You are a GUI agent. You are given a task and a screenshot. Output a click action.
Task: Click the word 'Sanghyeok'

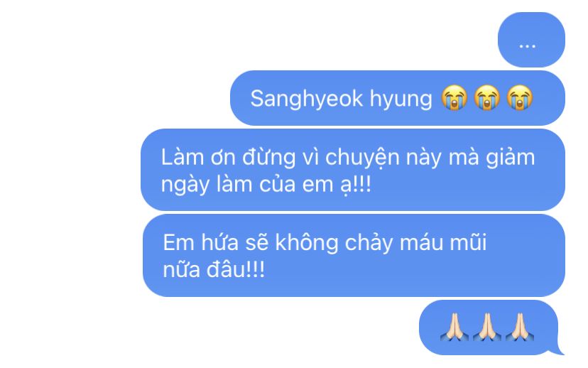point(307,99)
